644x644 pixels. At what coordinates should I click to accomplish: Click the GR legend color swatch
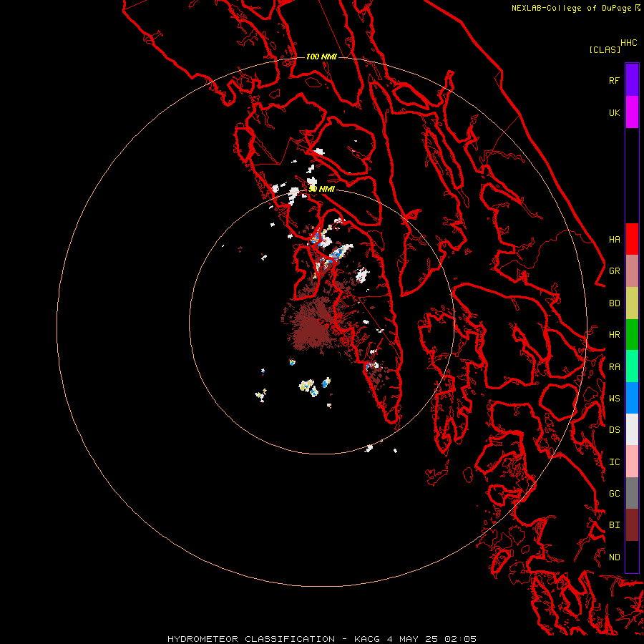click(632, 270)
